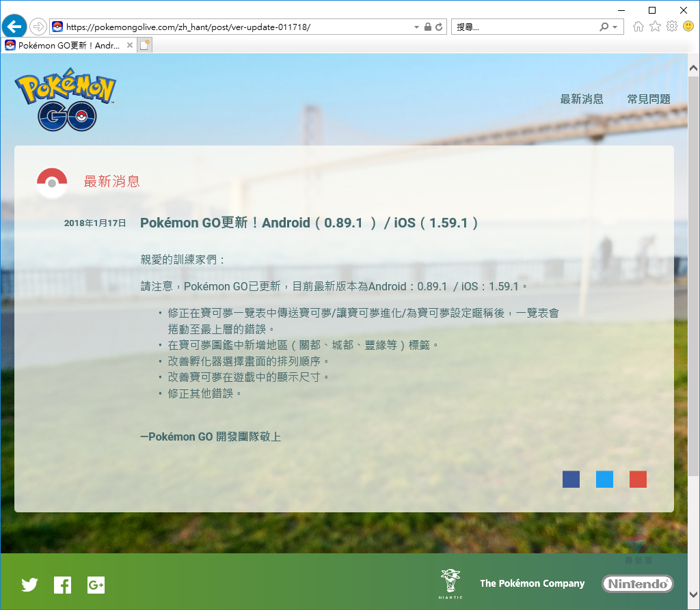The width and height of the screenshot is (700, 610).
Task: Close the Pokémon GO tab
Action: click(x=129, y=45)
